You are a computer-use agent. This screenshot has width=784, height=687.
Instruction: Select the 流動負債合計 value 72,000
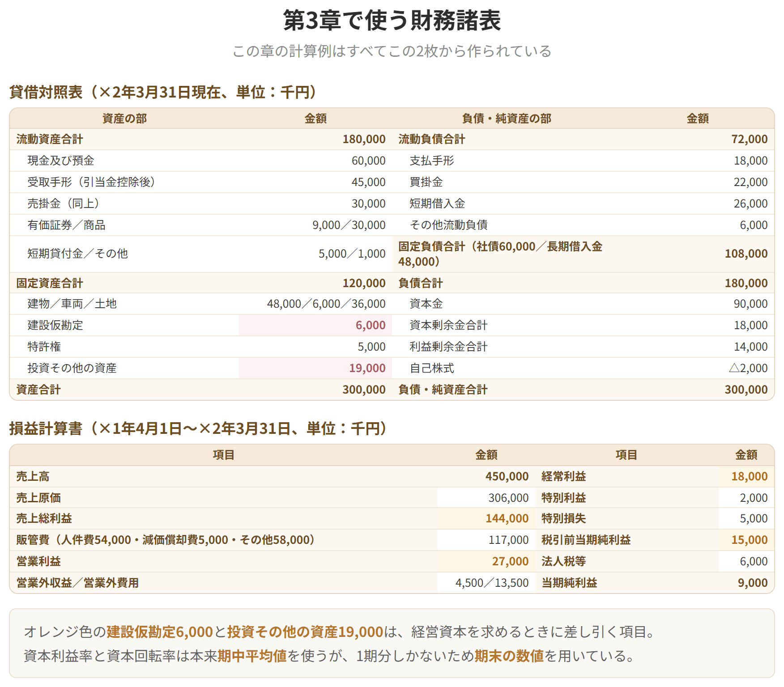click(x=750, y=139)
